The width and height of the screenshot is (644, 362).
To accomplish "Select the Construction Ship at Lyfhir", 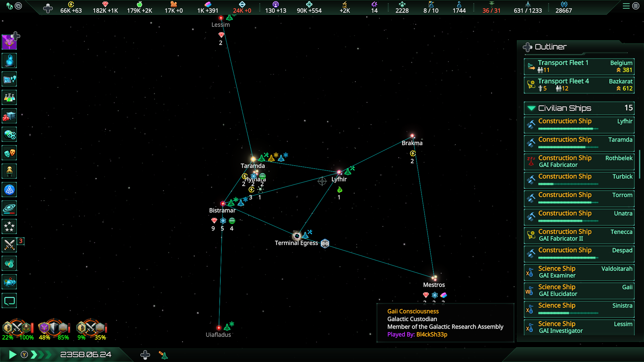I will (x=579, y=125).
